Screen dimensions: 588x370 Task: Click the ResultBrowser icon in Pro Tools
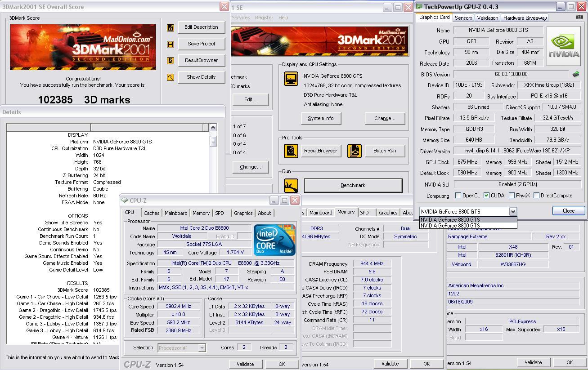pyautogui.click(x=291, y=151)
